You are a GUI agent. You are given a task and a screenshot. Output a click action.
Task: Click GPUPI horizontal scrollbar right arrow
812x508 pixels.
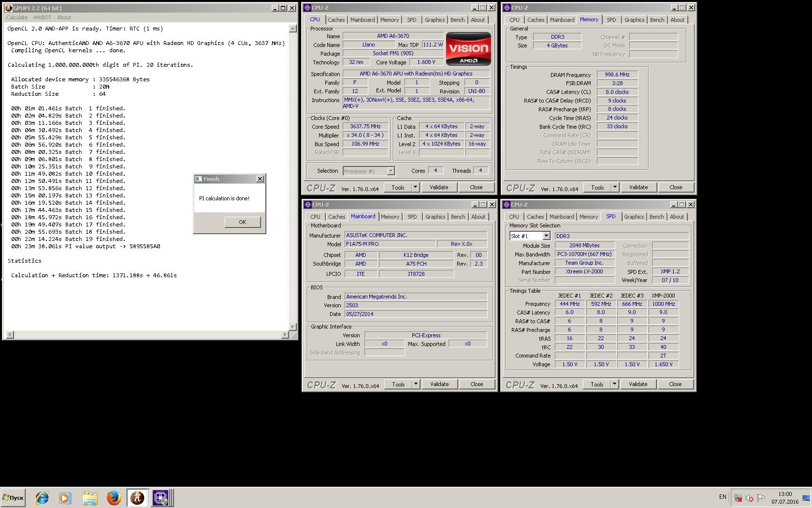click(285, 334)
